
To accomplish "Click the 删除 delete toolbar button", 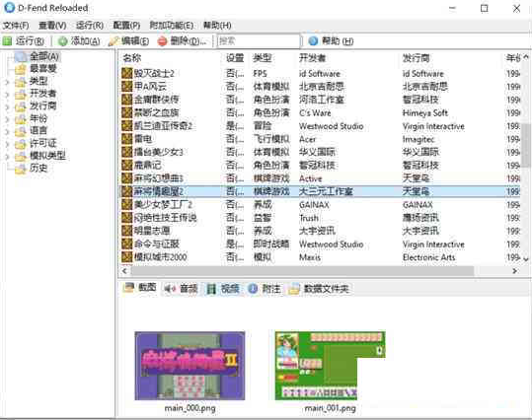I will (183, 41).
